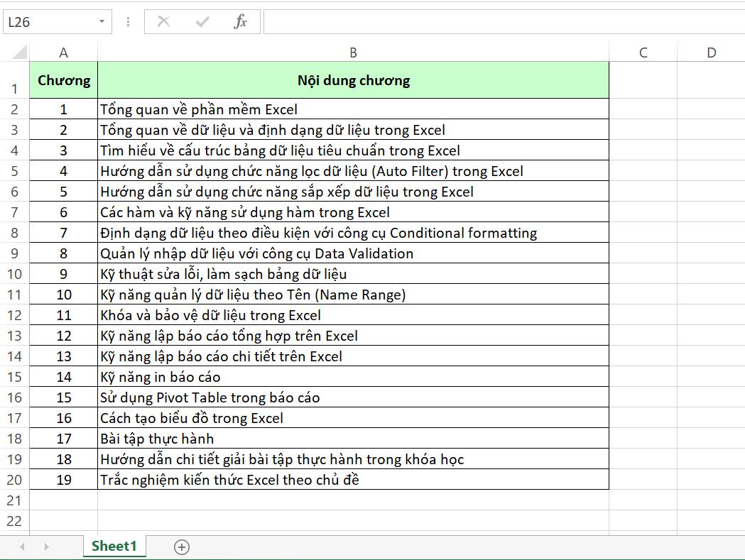
Task: Click the Enter checkmark icon on the formula bar
Action: coord(201,21)
